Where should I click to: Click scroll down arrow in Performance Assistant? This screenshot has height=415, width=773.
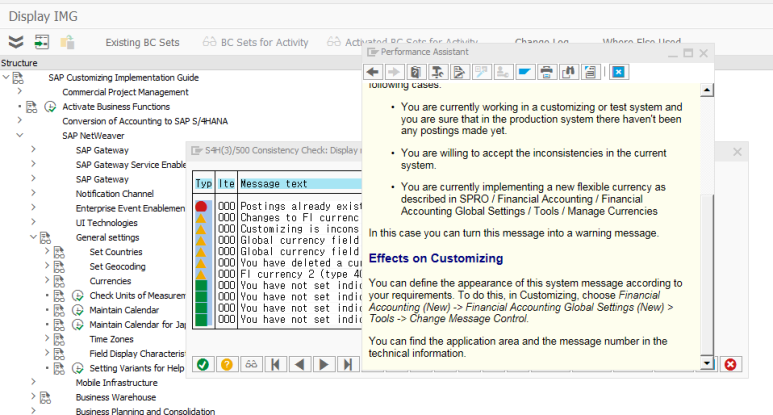706,364
